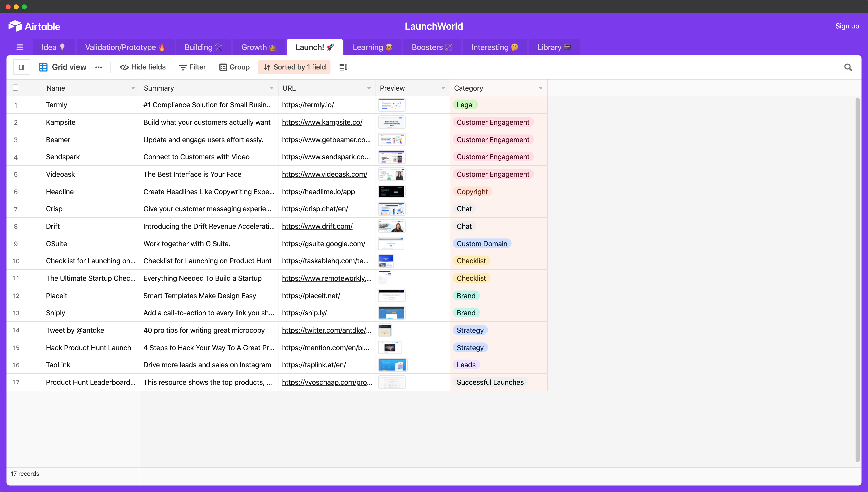Switch to the Learning tab
The image size is (868, 492).
(x=372, y=47)
